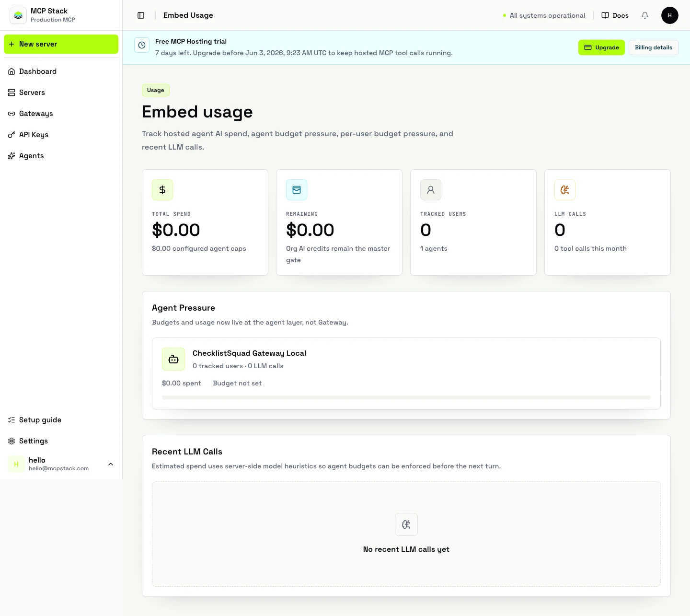Click "1 agents" text

434,248
